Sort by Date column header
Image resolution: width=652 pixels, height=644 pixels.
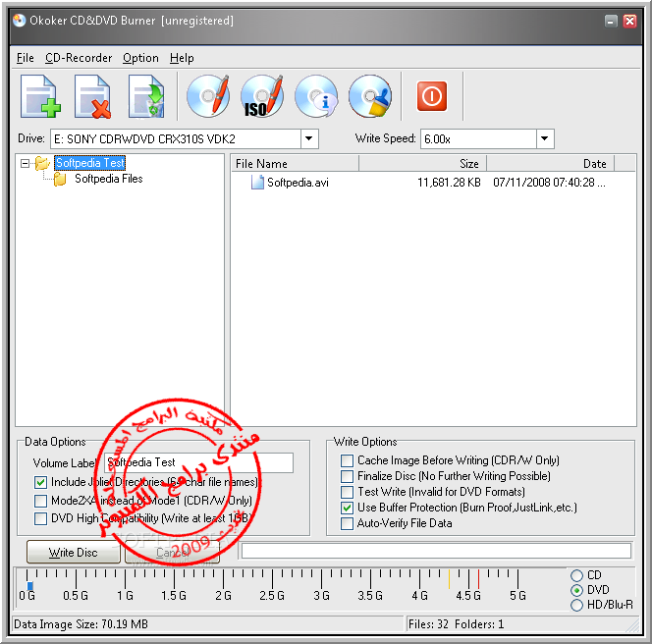(x=550, y=163)
